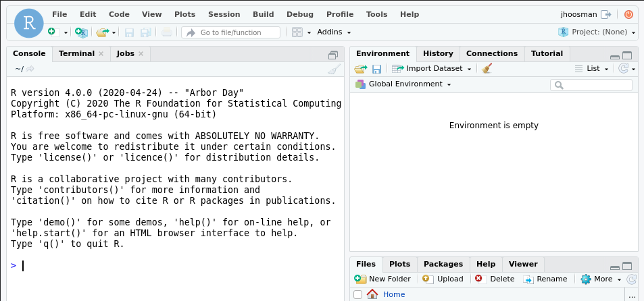The image size is (644, 301).
Task: Open the Help menu
Action: coord(410,14)
